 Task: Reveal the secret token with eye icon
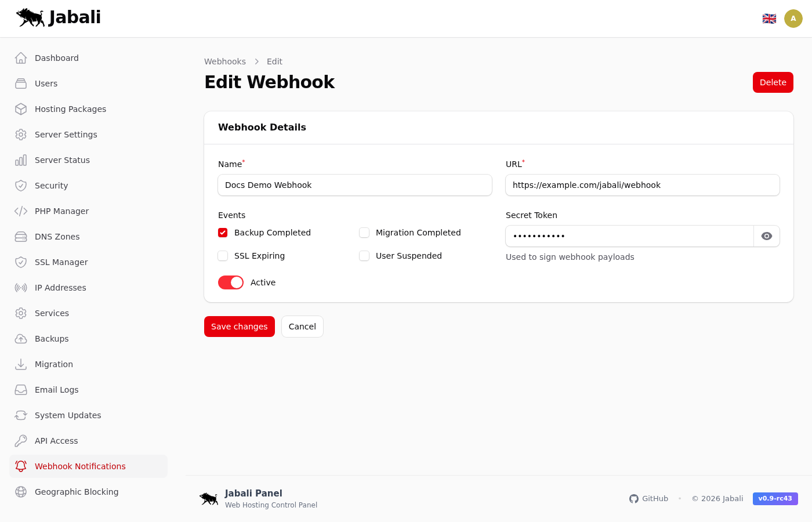(x=766, y=236)
